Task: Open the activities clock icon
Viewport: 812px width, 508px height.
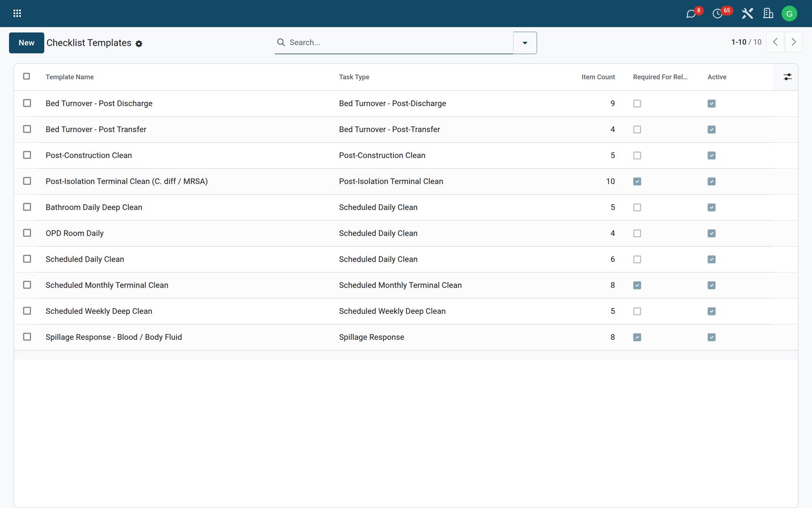Action: (x=717, y=14)
